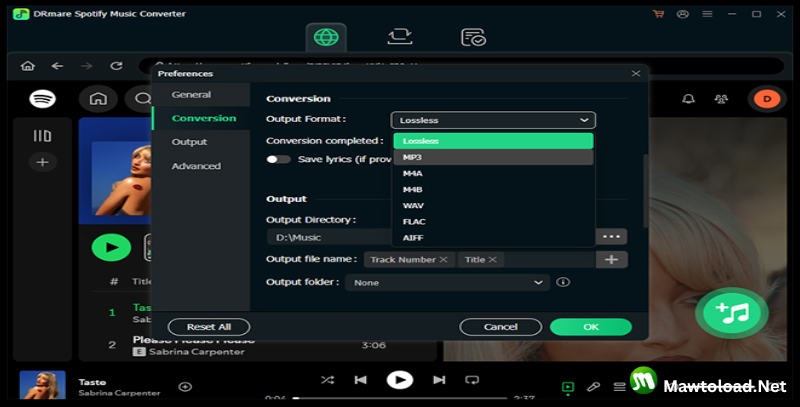
Task: Toggle repeat in the player bar
Action: [472, 380]
